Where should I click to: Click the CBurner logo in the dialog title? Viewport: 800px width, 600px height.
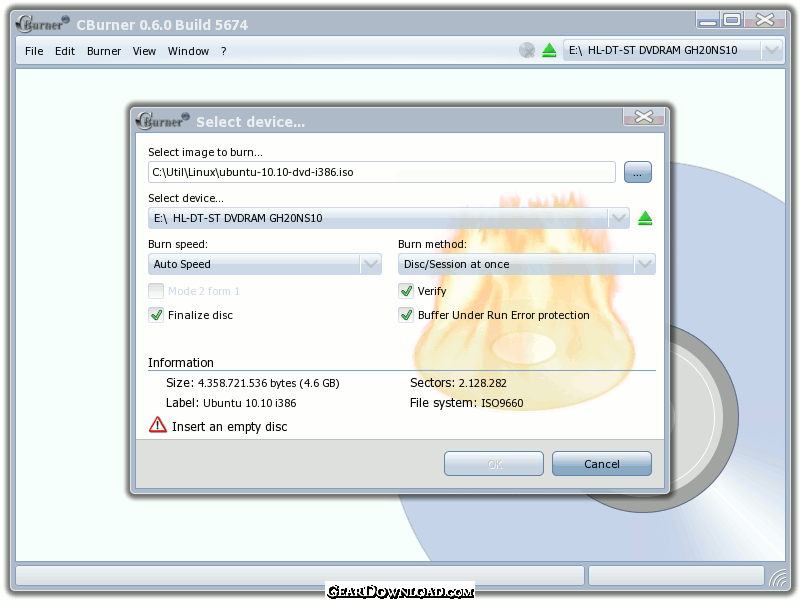click(160, 120)
